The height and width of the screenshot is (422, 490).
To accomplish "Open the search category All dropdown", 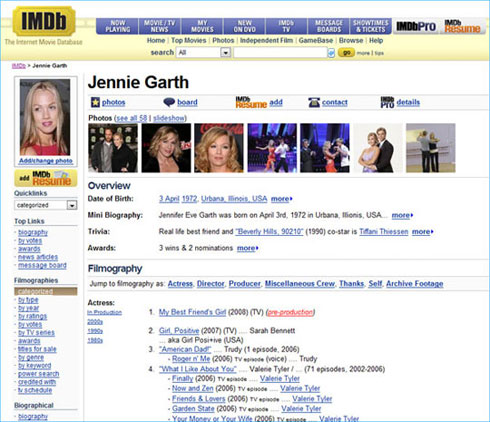I will point(203,53).
